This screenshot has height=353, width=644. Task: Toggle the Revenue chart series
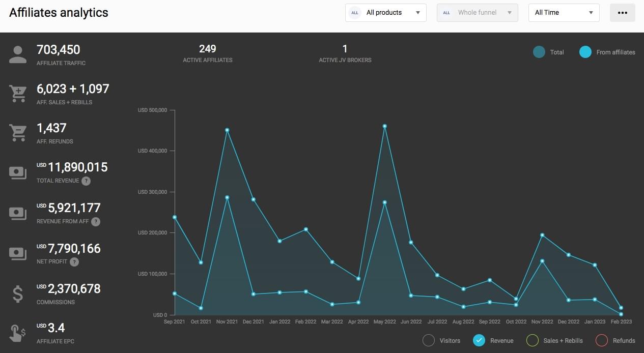[479, 340]
